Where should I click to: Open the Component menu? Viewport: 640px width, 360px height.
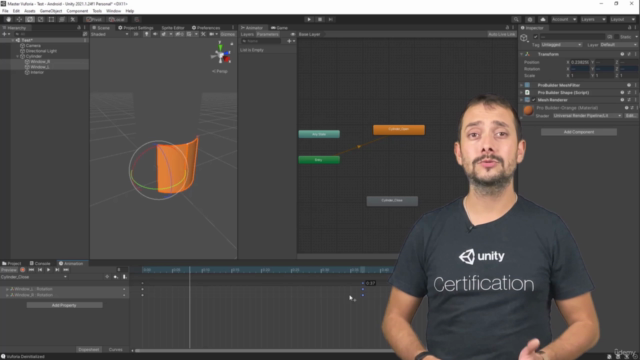coord(77,11)
